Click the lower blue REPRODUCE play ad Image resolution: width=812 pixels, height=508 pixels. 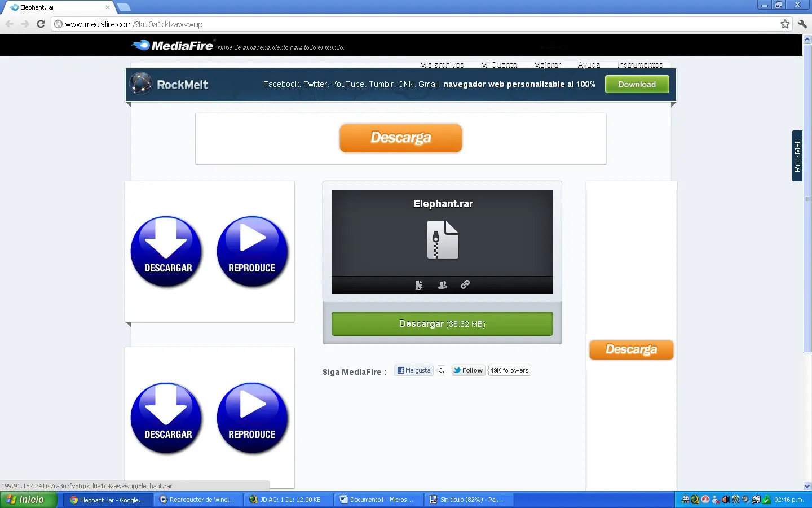253,418
